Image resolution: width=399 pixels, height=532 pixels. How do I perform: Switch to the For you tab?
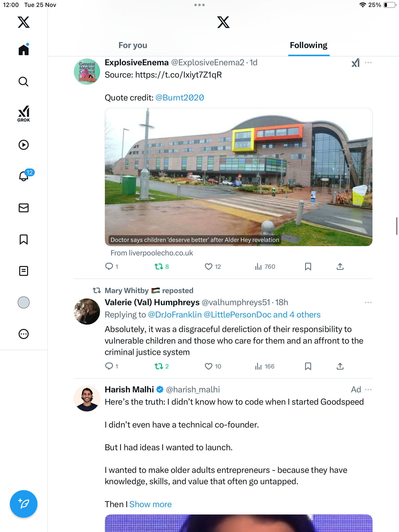[133, 45]
